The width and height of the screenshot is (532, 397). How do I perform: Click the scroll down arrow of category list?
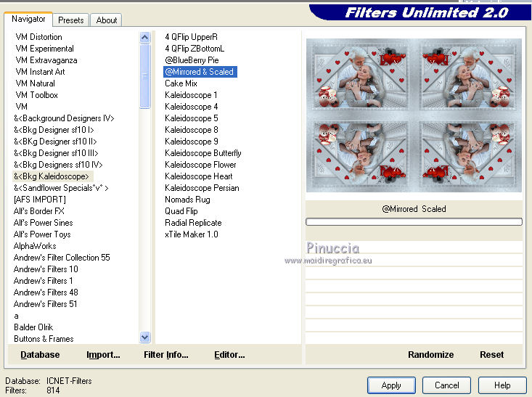coord(145,337)
